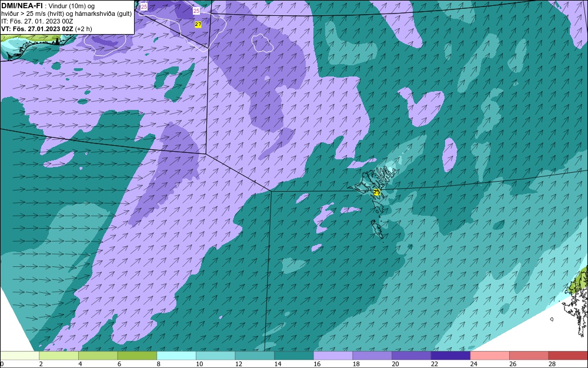Screen dimensions: 588x368
Task: Click the 10–12 m/s light teal legend swatch
Action: click(x=215, y=355)
